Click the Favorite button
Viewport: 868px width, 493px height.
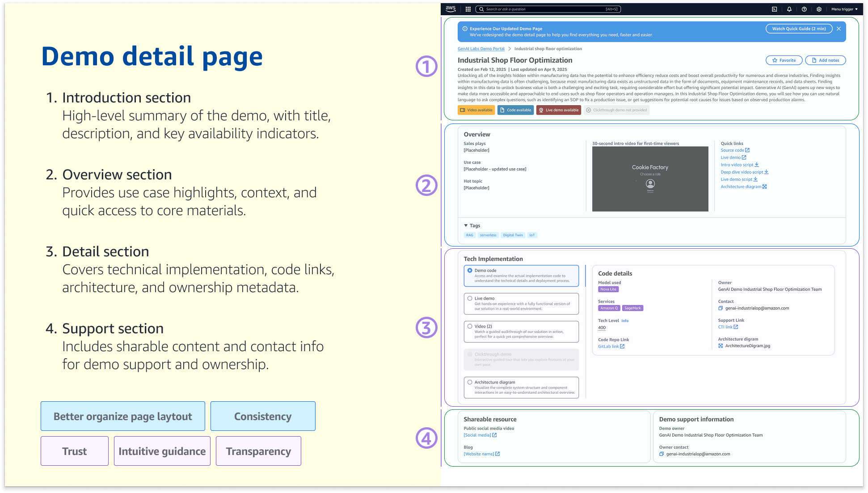(x=784, y=60)
